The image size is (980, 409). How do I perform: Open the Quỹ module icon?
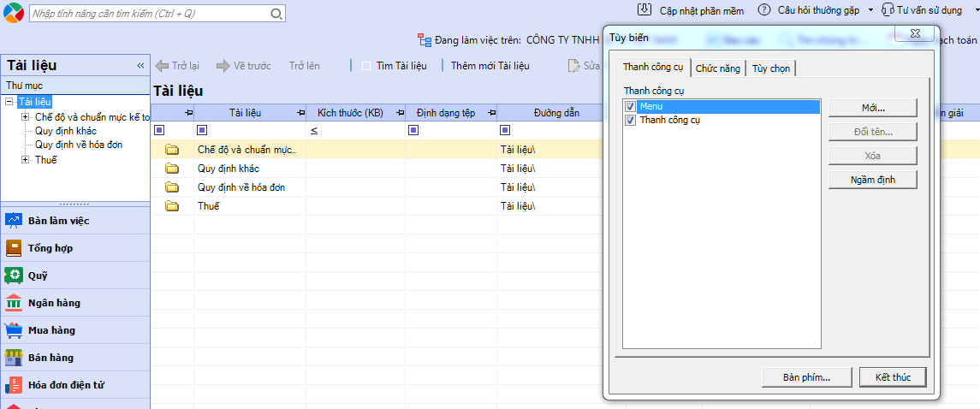(13, 276)
